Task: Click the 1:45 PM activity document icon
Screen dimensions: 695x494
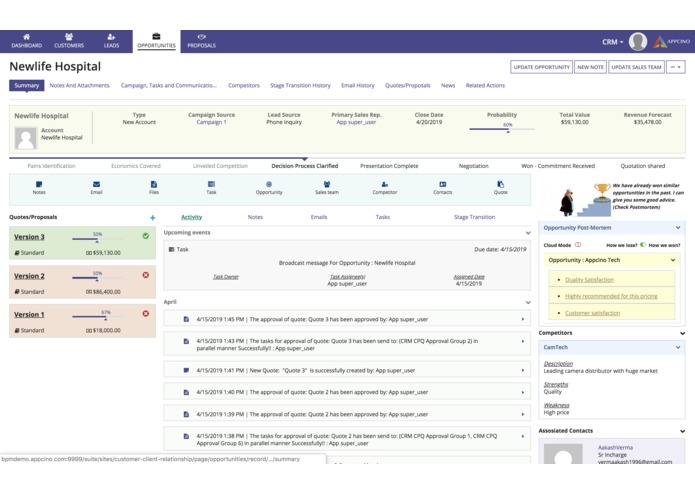Action: tap(186, 319)
